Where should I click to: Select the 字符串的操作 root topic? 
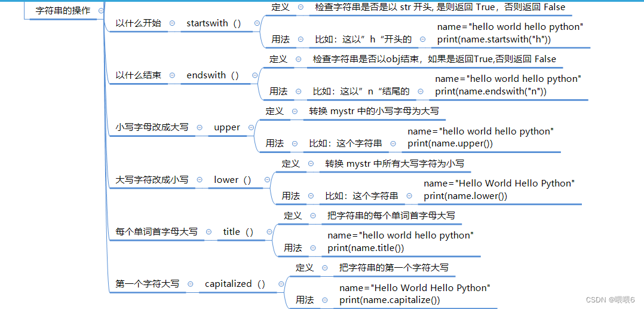pos(63,11)
